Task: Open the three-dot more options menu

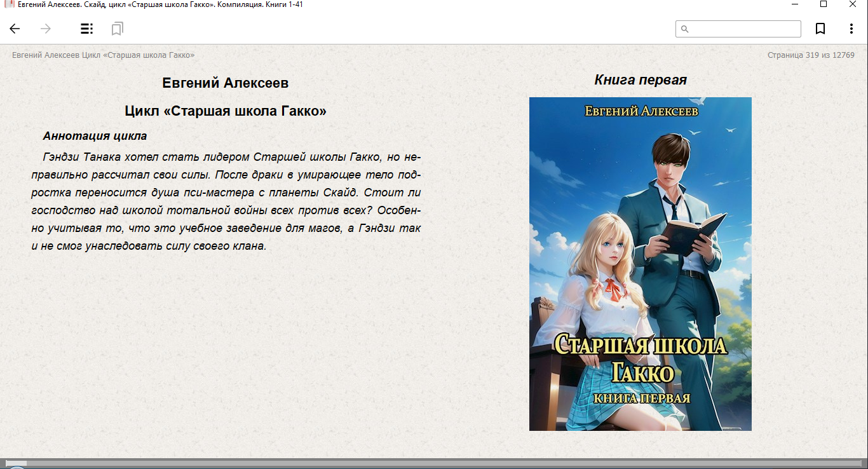Action: (x=851, y=29)
